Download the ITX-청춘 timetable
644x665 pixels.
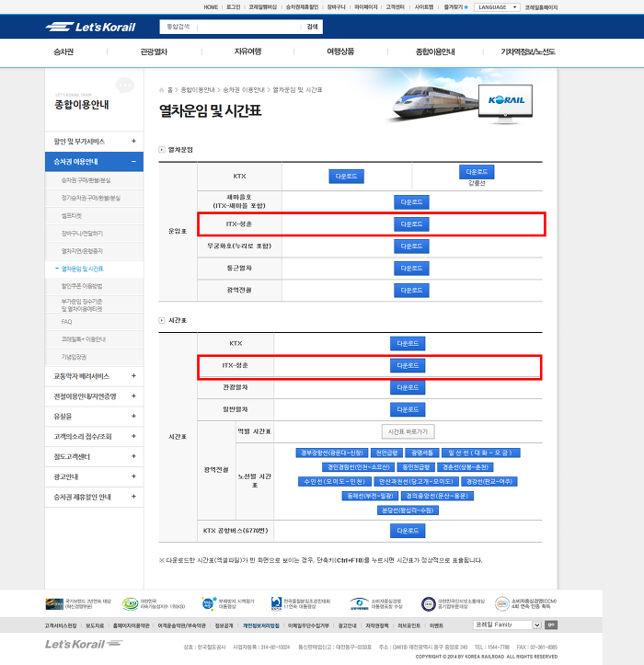[408, 365]
